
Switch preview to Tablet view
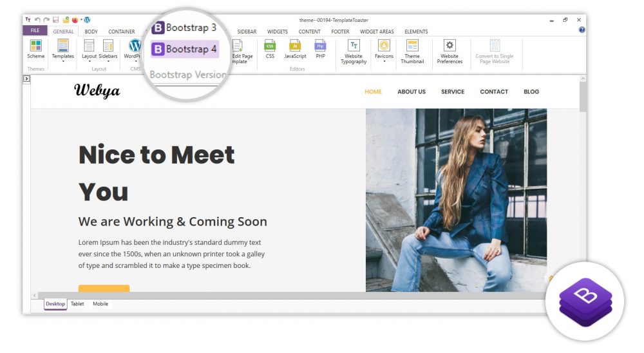77,304
